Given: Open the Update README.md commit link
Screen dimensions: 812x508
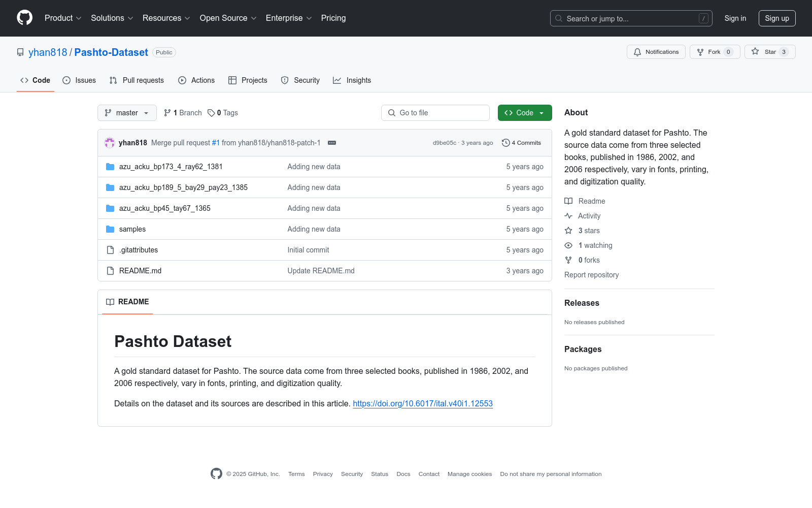Looking at the screenshot, I should tap(321, 271).
